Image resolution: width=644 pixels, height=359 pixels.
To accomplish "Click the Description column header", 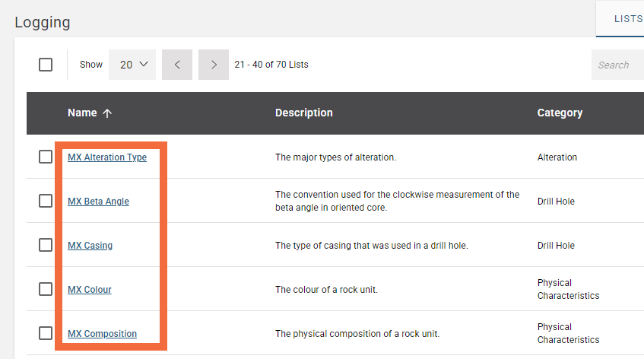I will coord(303,113).
